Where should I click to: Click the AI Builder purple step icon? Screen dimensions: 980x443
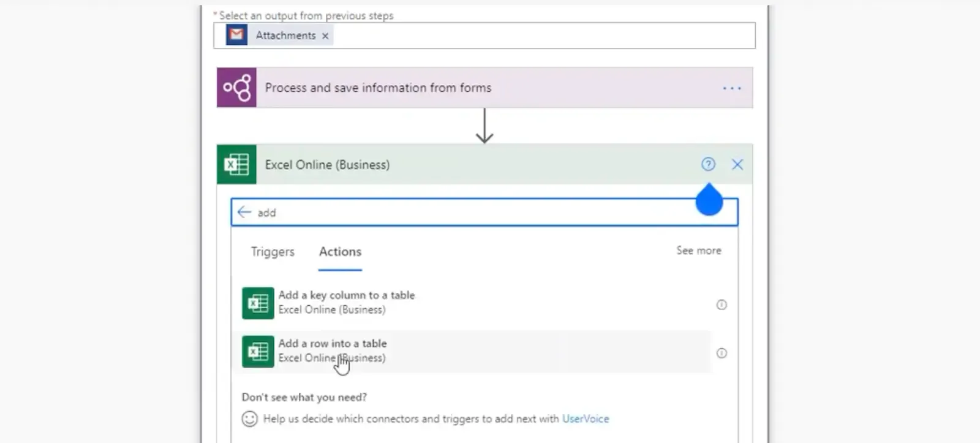236,88
